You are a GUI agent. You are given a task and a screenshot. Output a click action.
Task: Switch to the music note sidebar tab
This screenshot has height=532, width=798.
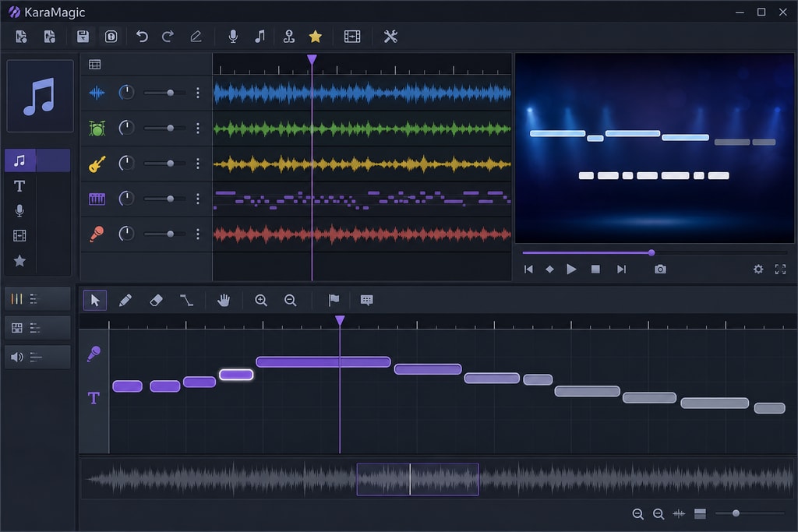click(19, 160)
